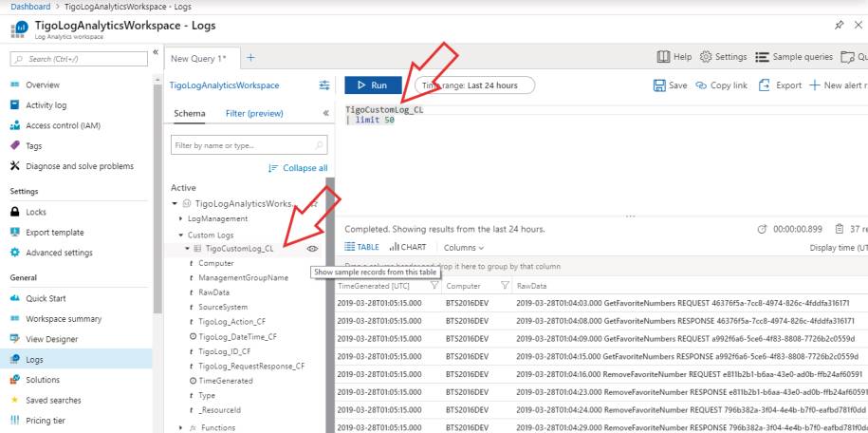Open the Columns dropdown
868x433 pixels.
(x=464, y=248)
